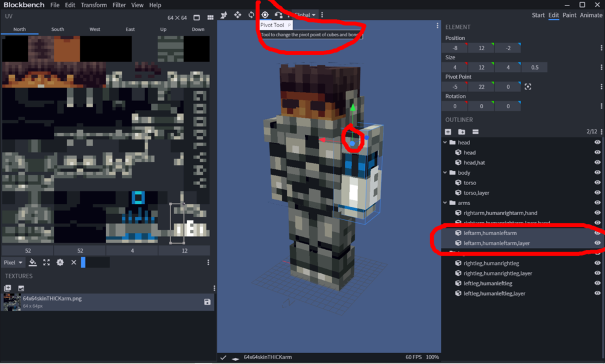Image resolution: width=605 pixels, height=364 pixels.
Task: Open the UV toolbar three-dot menu
Action: pyautogui.click(x=208, y=262)
